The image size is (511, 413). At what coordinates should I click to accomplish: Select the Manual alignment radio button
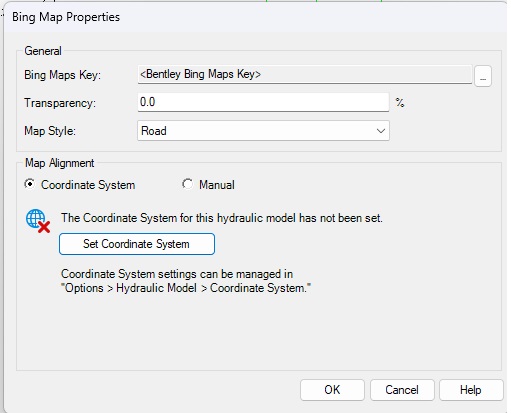tap(187, 184)
